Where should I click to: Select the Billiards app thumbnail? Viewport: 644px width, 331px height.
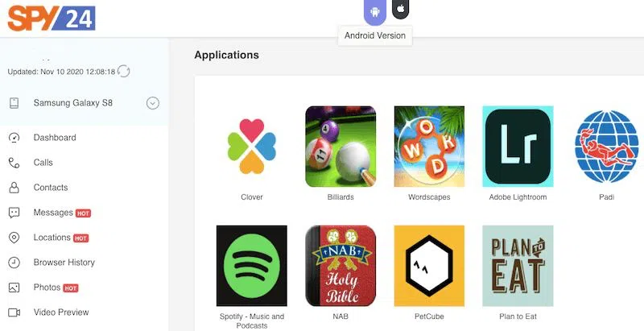341,147
